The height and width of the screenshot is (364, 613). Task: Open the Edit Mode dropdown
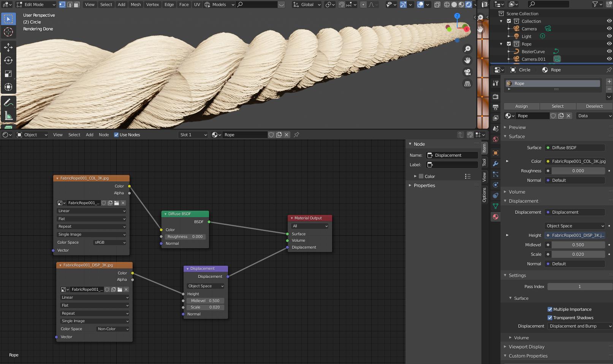(x=36, y=5)
